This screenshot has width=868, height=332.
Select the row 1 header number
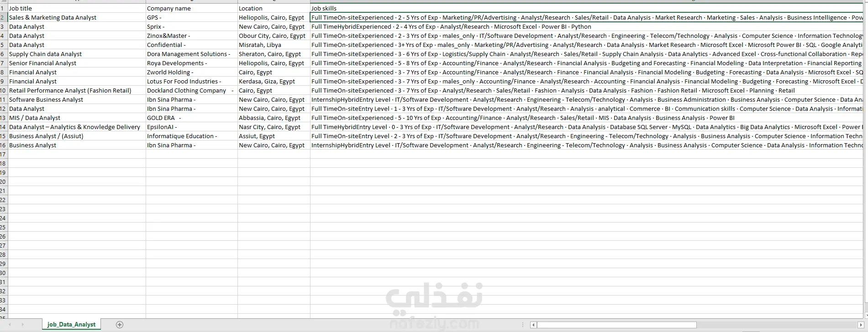(x=4, y=8)
